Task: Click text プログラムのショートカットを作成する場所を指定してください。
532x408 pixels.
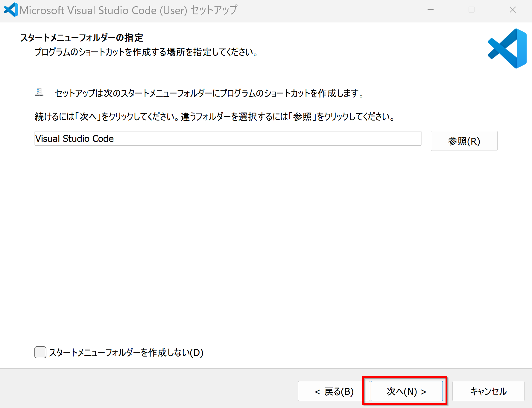Action: 146,52
